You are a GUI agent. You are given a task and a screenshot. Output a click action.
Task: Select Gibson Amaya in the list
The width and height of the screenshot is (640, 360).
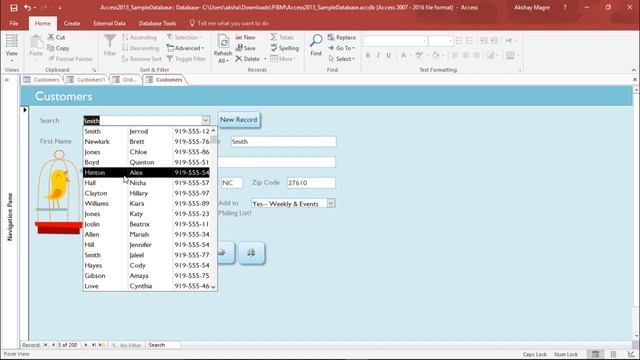click(147, 276)
